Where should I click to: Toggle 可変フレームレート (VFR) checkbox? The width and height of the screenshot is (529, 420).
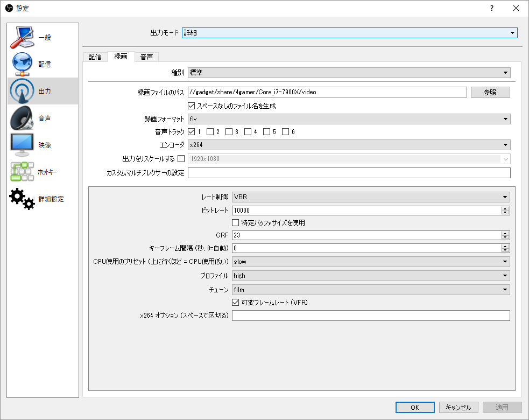click(x=236, y=303)
